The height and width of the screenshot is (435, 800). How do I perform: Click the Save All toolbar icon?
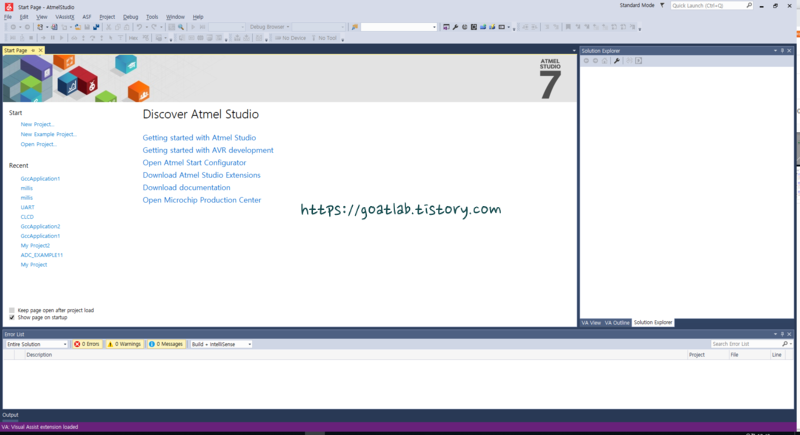[96, 27]
